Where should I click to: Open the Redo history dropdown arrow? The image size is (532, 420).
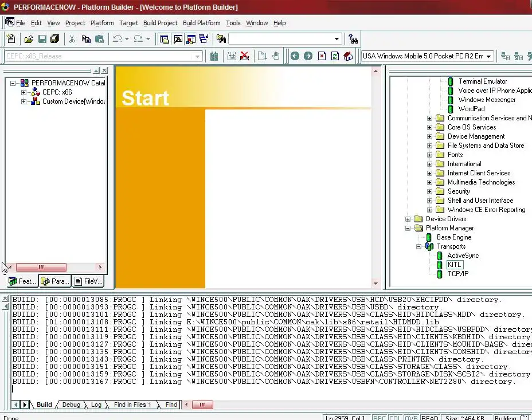click(148, 39)
